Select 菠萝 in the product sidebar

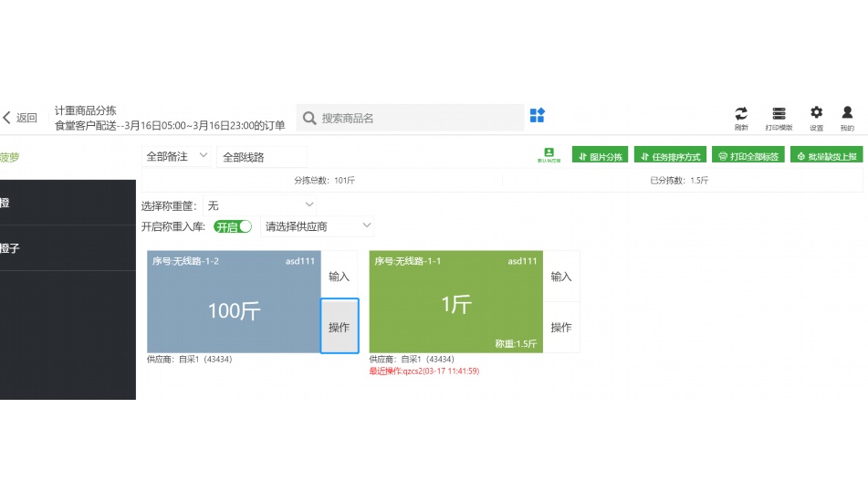click(11, 157)
